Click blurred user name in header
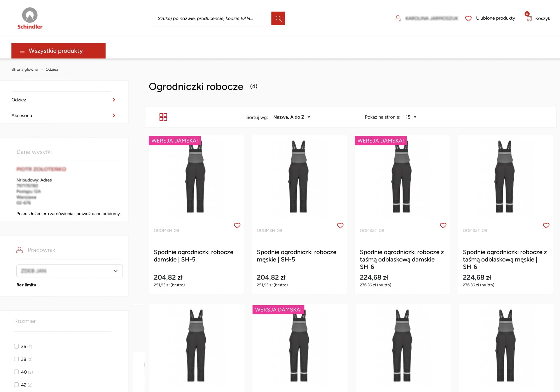This screenshot has height=392, width=560. click(x=431, y=18)
